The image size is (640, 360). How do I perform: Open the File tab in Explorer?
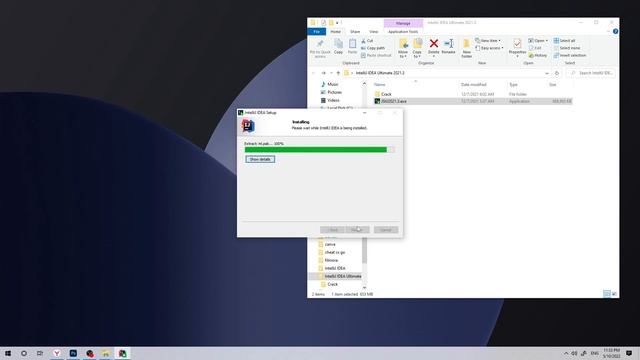(317, 31)
